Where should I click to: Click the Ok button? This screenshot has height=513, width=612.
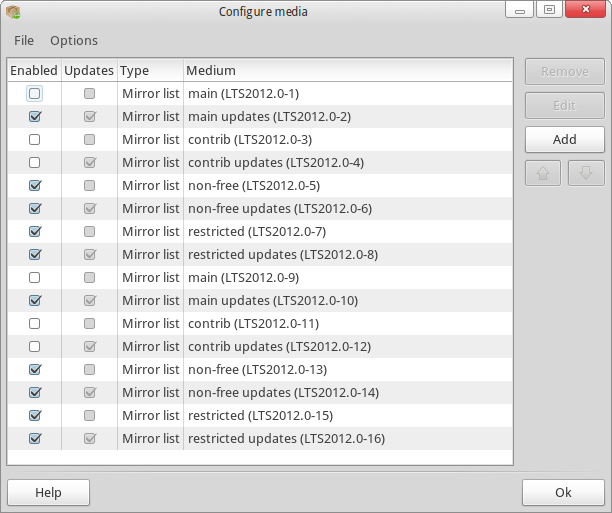(563, 493)
